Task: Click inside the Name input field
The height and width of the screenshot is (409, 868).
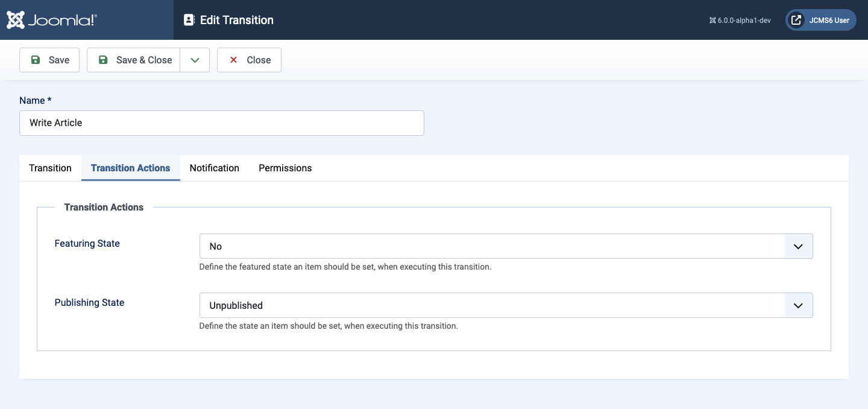Action: click(x=222, y=123)
